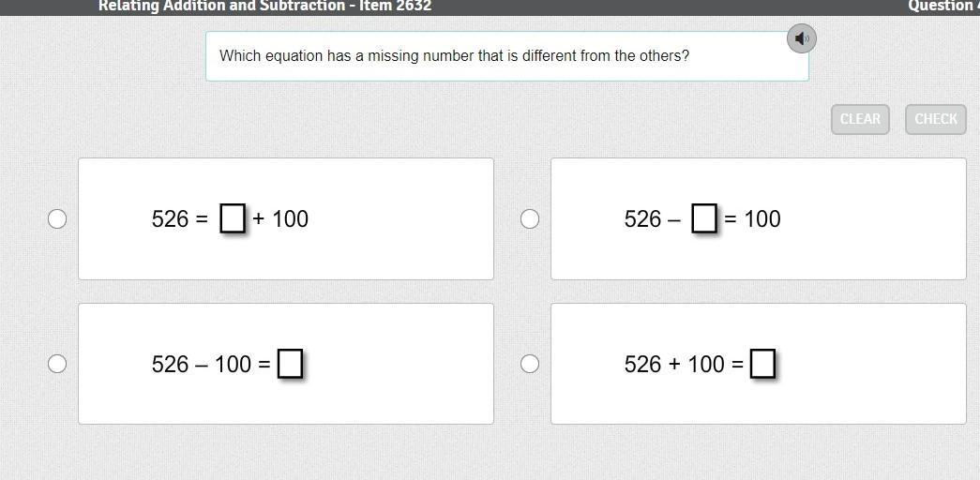Click the answer card 526 = □ + 100
980x480 pixels.
375,218
